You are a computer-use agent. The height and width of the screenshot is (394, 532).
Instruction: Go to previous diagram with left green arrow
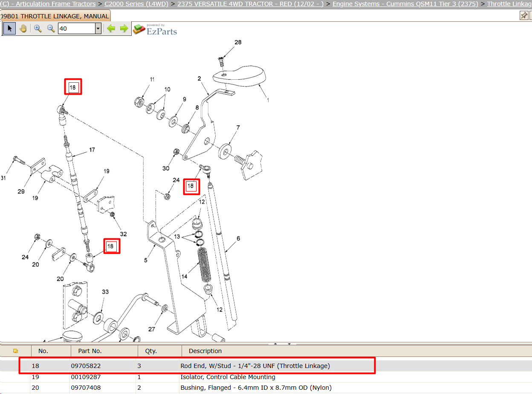click(x=111, y=29)
